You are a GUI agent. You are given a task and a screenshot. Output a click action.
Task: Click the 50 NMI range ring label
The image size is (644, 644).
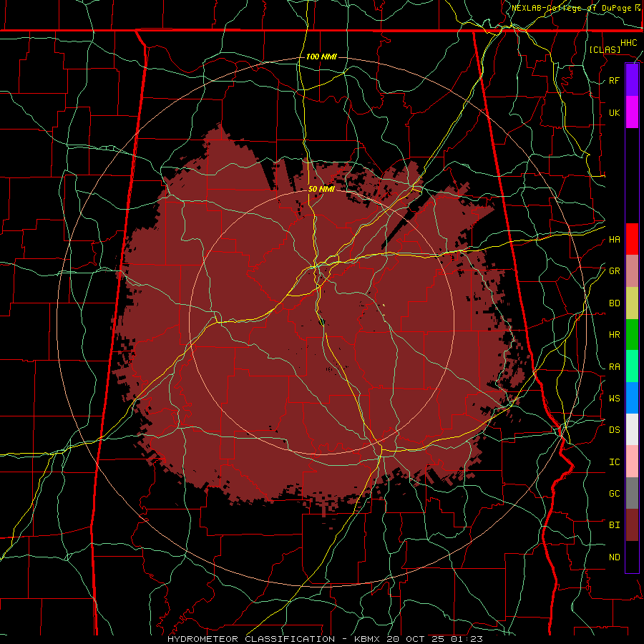pos(321,189)
